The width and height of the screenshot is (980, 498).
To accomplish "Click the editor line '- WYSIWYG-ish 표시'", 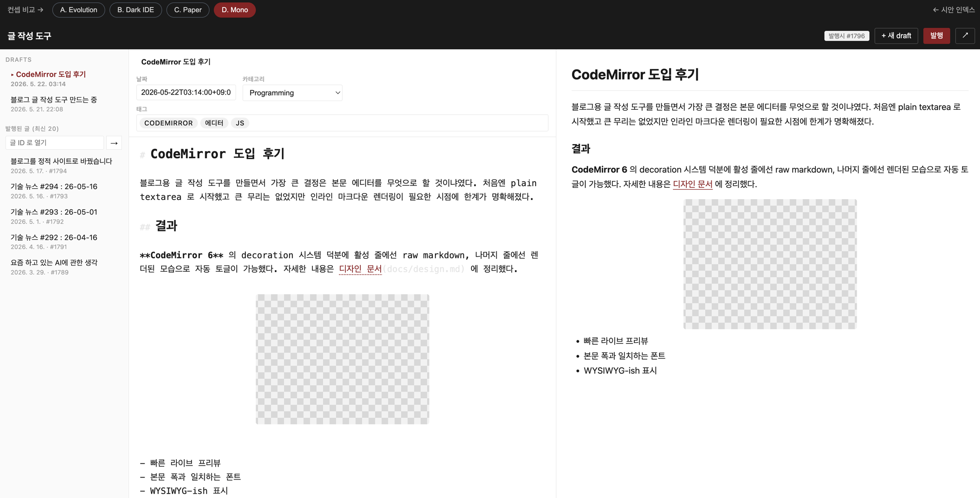I will pos(184,491).
